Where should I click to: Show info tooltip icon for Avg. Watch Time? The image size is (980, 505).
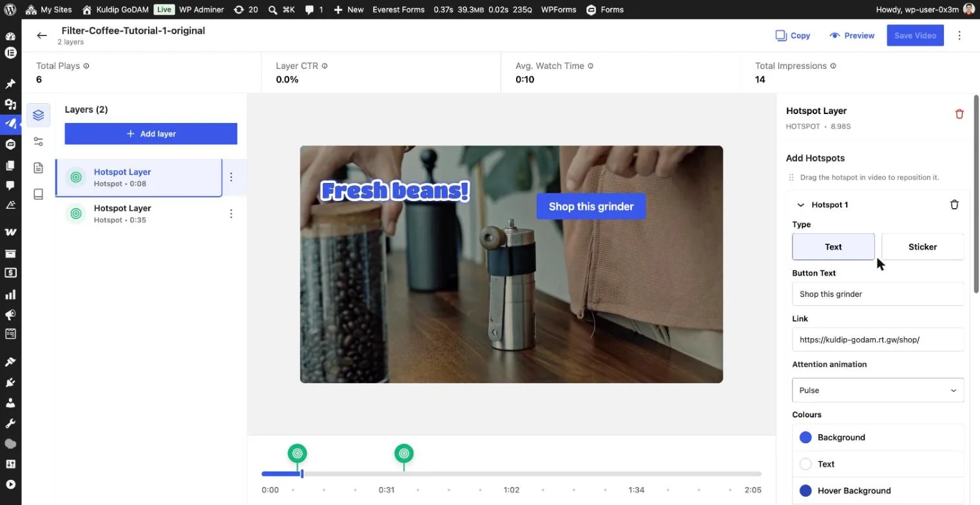[x=590, y=66]
